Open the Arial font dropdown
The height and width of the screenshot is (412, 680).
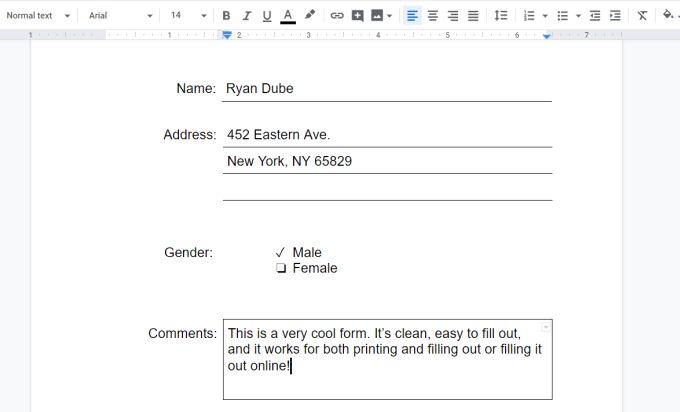coord(121,16)
